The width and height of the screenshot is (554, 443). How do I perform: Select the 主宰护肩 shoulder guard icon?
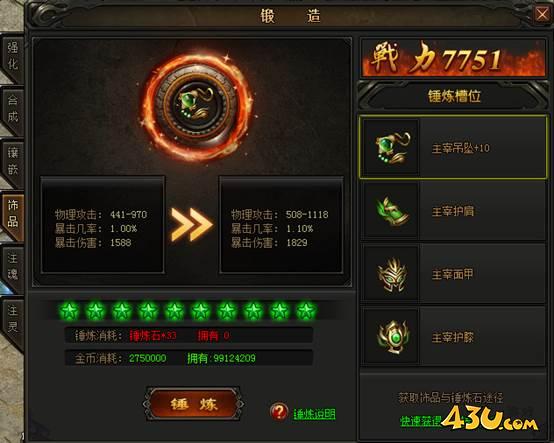(x=391, y=211)
